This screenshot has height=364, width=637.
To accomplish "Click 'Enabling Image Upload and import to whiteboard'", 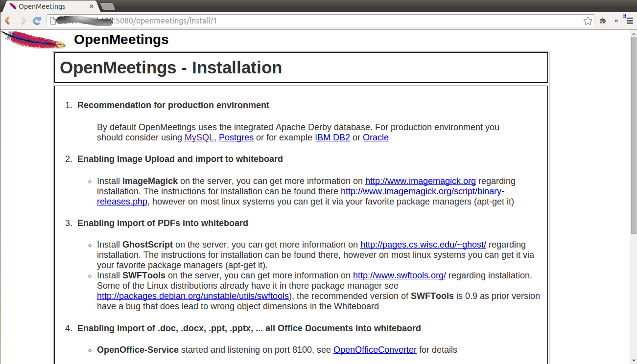I will click(x=180, y=159).
